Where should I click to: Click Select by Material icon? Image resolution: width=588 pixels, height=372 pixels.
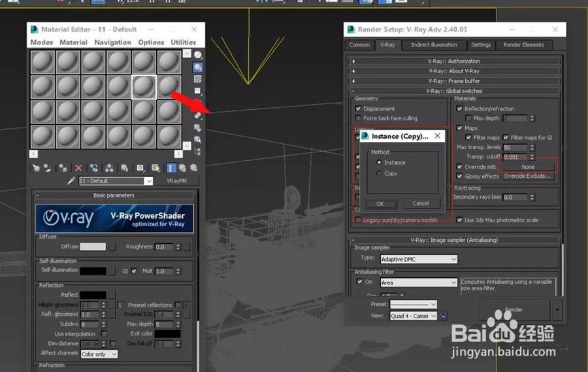pyautogui.click(x=197, y=140)
